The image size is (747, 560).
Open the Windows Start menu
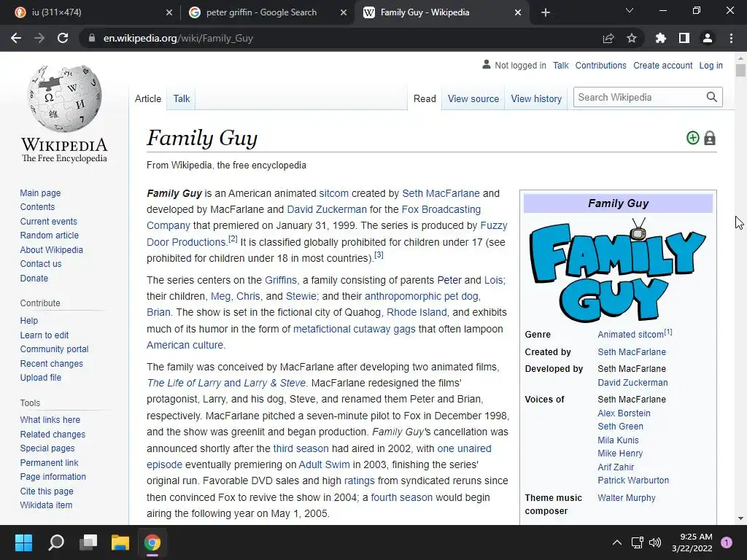(x=23, y=542)
